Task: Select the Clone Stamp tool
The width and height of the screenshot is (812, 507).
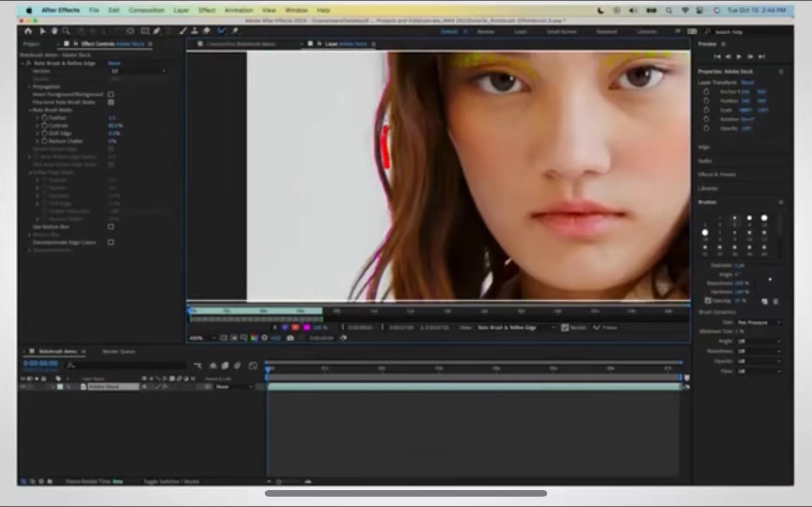Action: coord(195,32)
